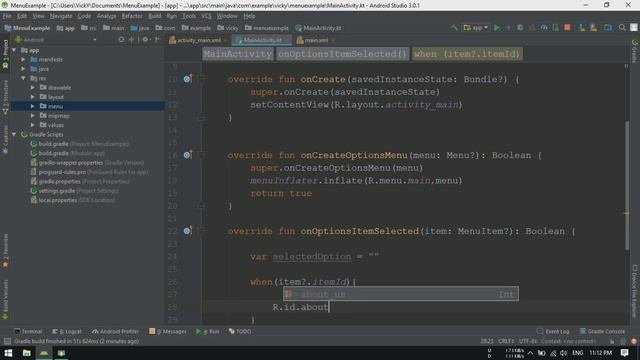Open the Event Log panel
This screenshot has width=640, height=360.
tap(553, 331)
